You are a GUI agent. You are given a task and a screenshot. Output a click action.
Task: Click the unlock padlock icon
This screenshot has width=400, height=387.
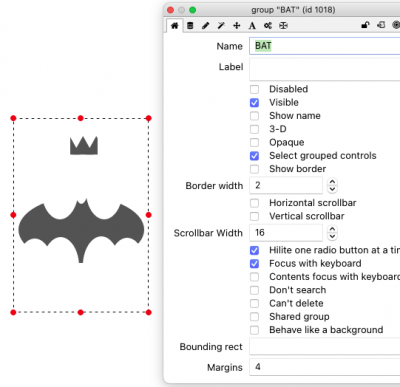pos(365,25)
